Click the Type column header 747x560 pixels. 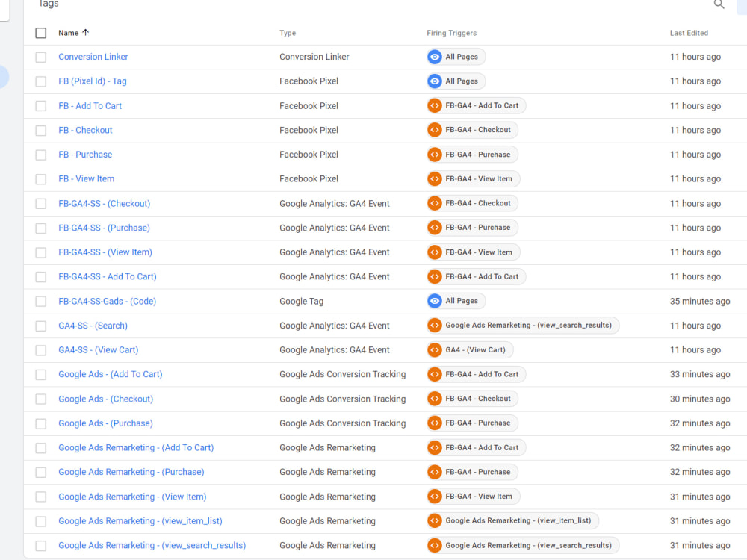pos(288,33)
